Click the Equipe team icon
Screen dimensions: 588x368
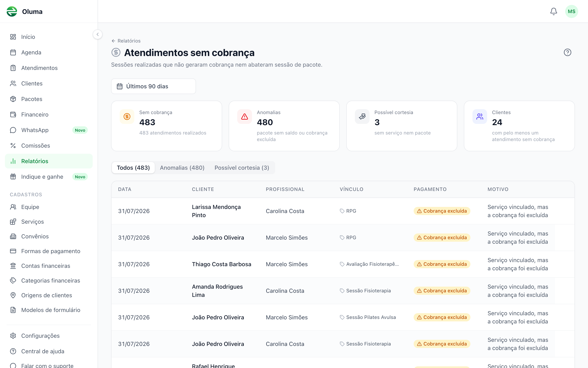pos(13,207)
